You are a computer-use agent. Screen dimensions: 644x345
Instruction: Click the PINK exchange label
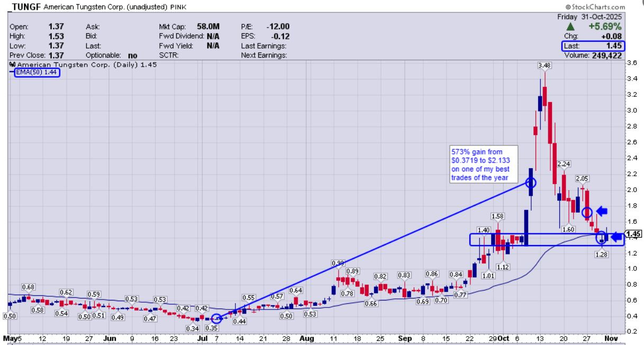click(x=178, y=7)
